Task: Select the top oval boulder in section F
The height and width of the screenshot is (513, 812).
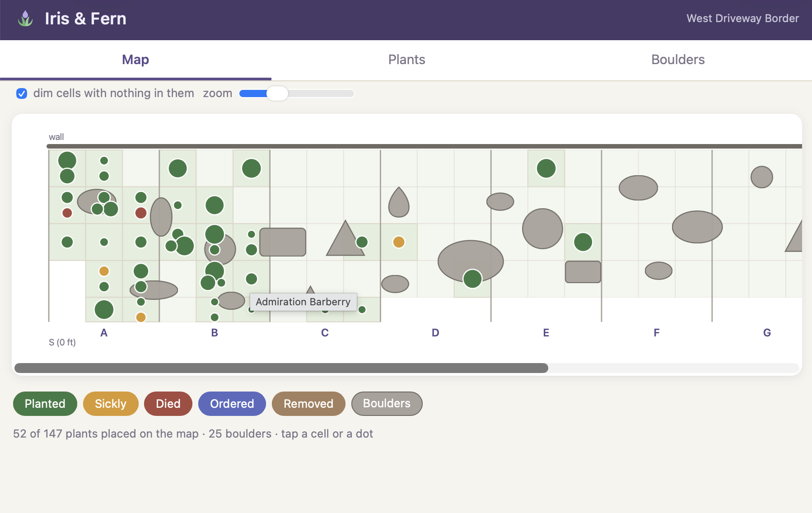Action: [x=638, y=188]
